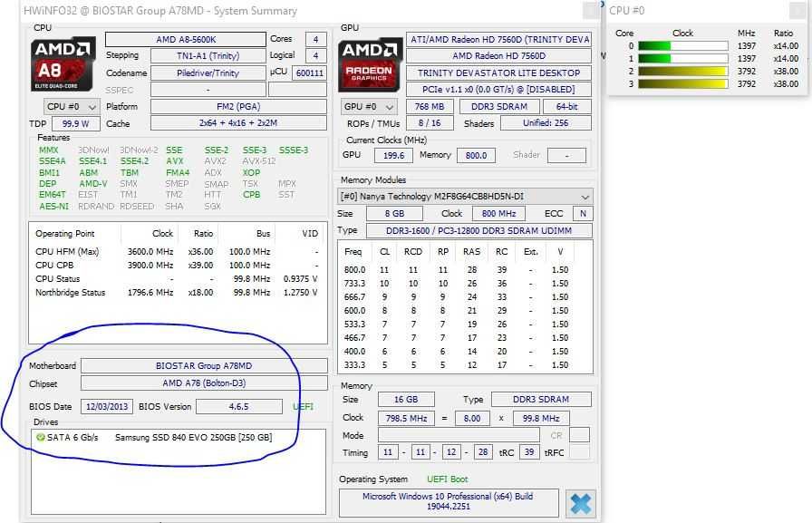Click the Logical count 4 field
The height and width of the screenshot is (523, 812).
pyautogui.click(x=316, y=56)
